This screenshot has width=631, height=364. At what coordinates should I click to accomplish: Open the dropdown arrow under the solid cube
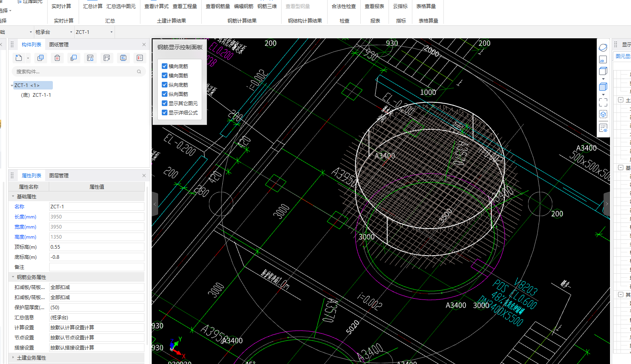coord(603,94)
